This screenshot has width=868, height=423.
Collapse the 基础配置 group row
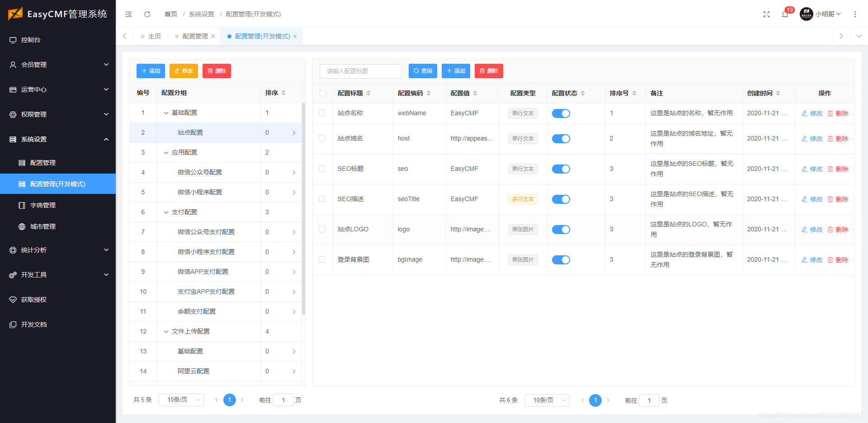(x=166, y=113)
